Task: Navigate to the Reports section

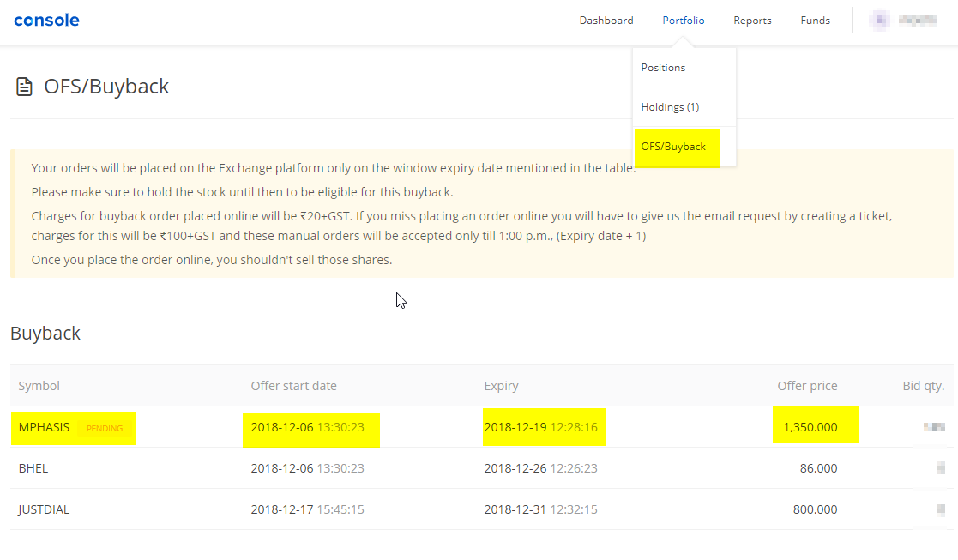Action: coord(752,20)
